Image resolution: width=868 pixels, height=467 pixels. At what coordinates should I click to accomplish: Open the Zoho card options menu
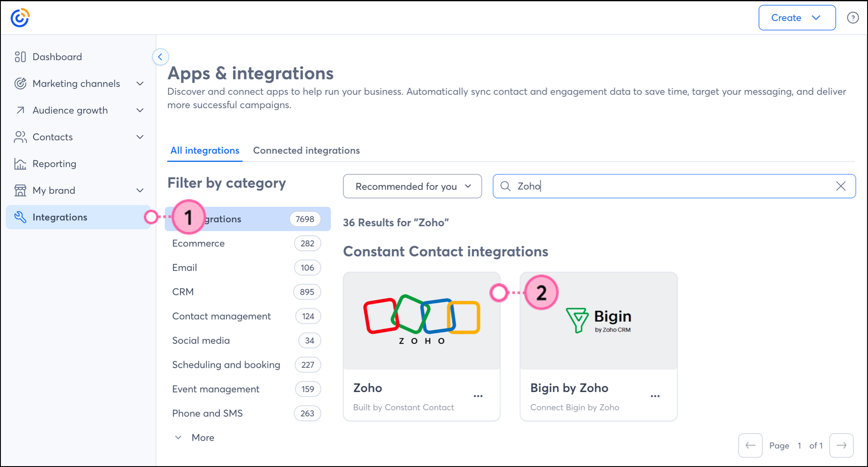click(x=478, y=396)
